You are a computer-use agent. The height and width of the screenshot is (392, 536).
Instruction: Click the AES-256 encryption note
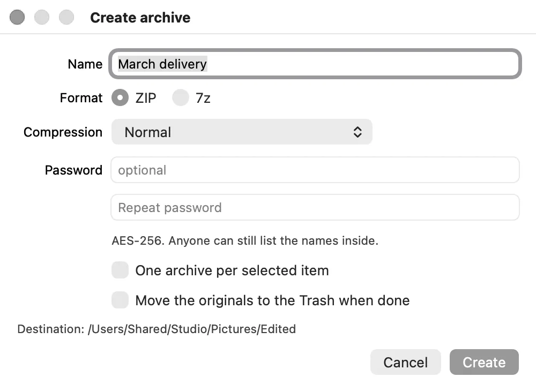click(245, 240)
